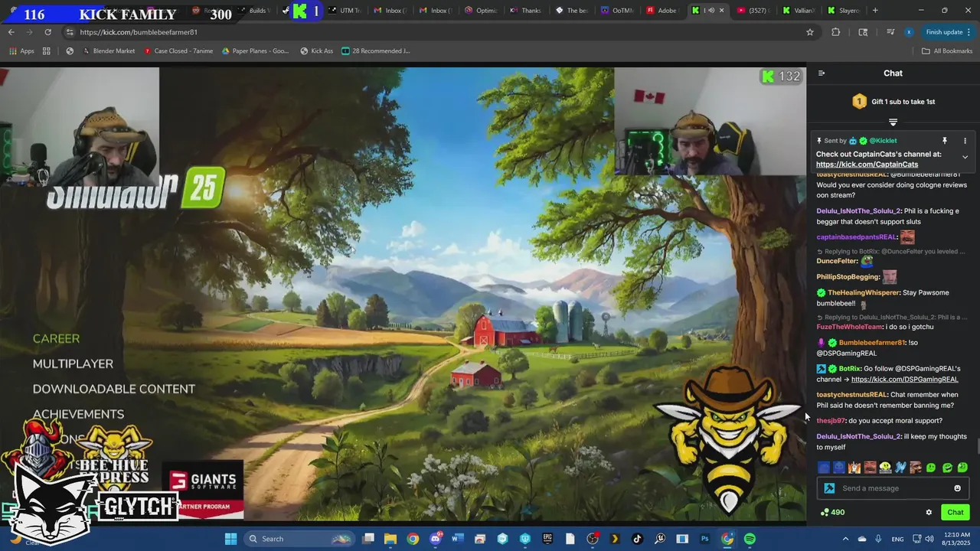Open the Chrome profile avatar
Viewport: 980px width, 551px height.
[x=909, y=32]
